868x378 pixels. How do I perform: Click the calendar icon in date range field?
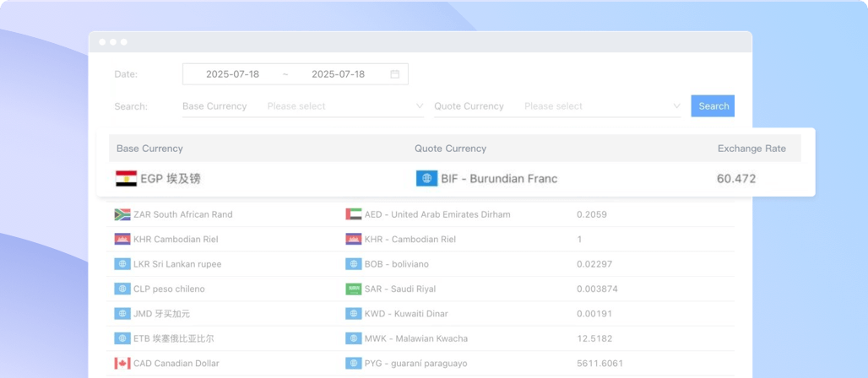coord(394,74)
